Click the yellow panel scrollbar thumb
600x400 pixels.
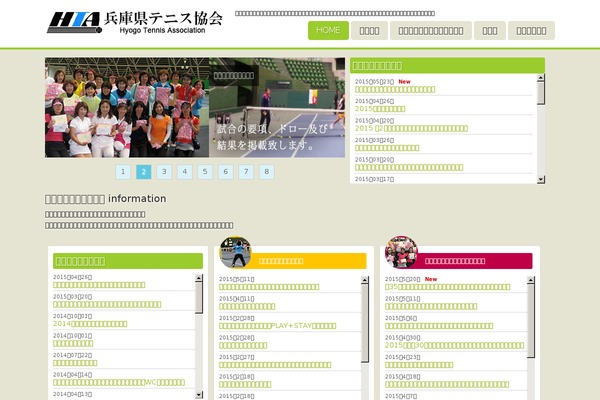(365, 323)
